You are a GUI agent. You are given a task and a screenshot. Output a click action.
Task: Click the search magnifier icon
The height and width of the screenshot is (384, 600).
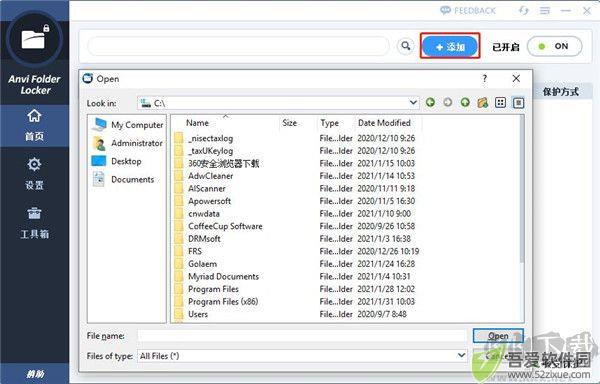[x=406, y=46]
